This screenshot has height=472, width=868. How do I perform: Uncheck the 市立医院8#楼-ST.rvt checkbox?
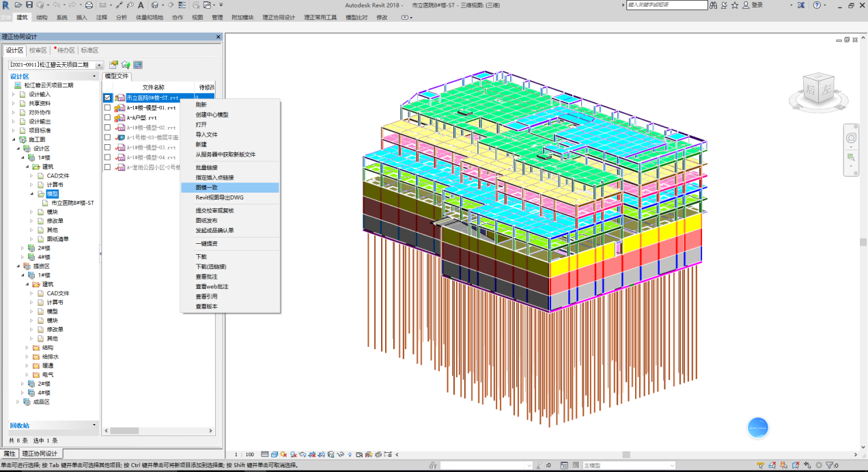(x=108, y=98)
